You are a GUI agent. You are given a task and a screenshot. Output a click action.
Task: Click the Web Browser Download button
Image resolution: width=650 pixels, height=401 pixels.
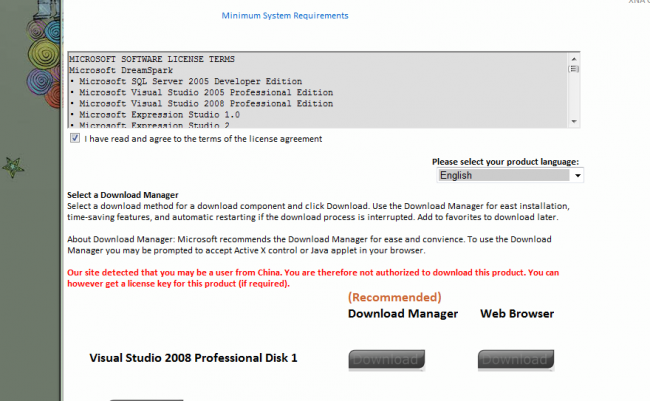(x=516, y=359)
